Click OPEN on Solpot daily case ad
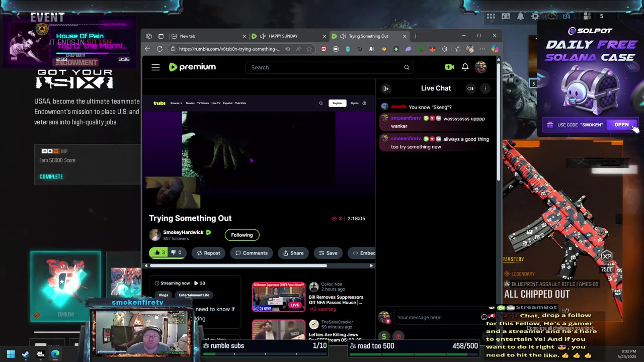644x362 pixels. tap(621, 125)
